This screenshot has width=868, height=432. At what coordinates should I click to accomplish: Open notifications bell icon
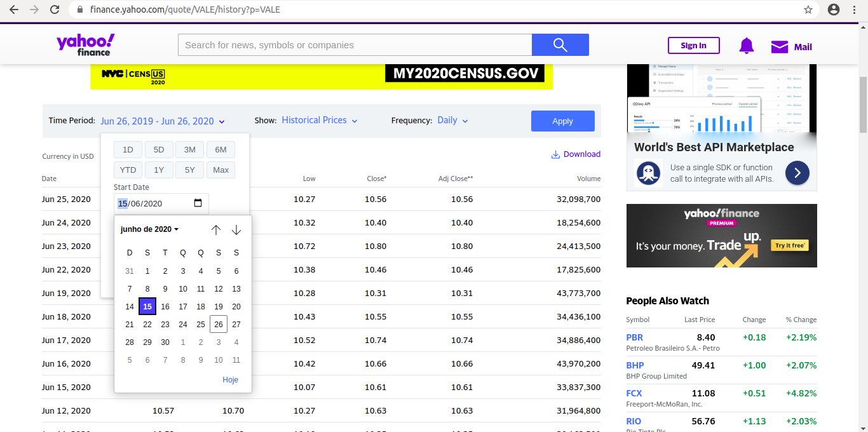[x=746, y=46]
